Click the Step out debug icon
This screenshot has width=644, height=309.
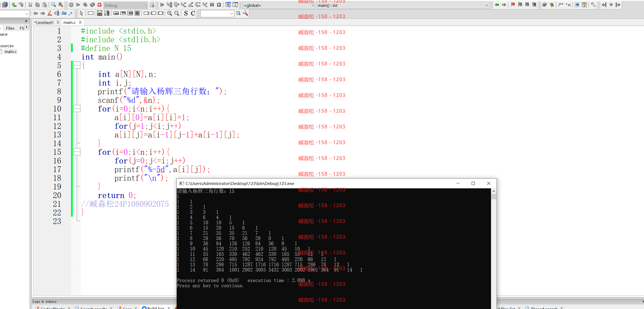coord(191,5)
